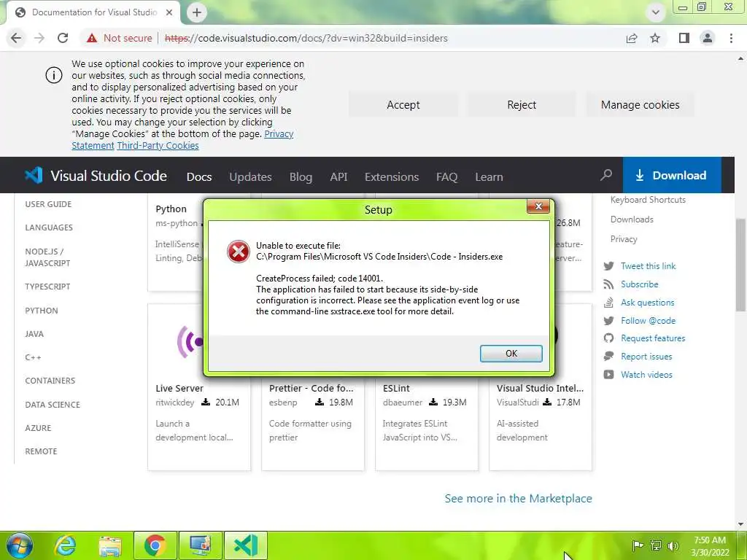Image resolution: width=747 pixels, height=560 pixels.
Task: Click the blue Download button
Action: tap(672, 175)
